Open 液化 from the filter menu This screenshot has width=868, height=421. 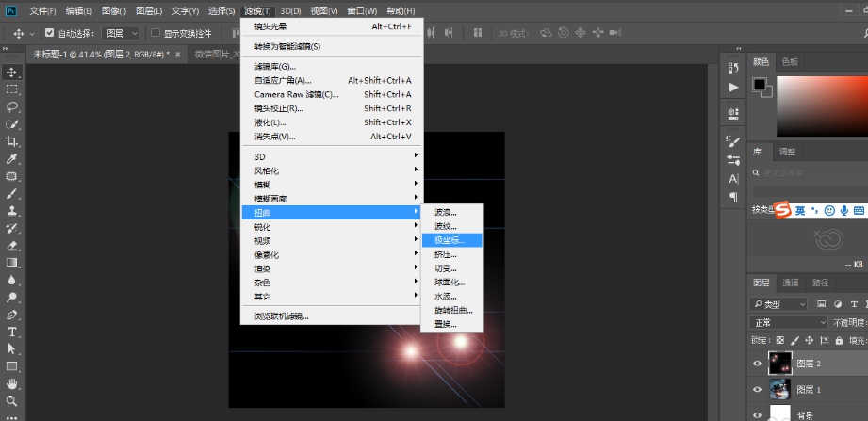(270, 122)
